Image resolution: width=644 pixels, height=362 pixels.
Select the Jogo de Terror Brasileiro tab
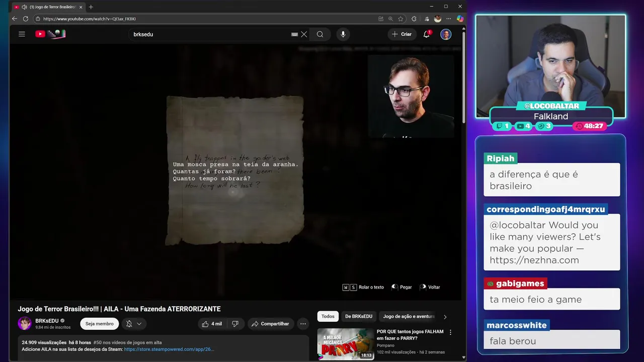(48, 7)
